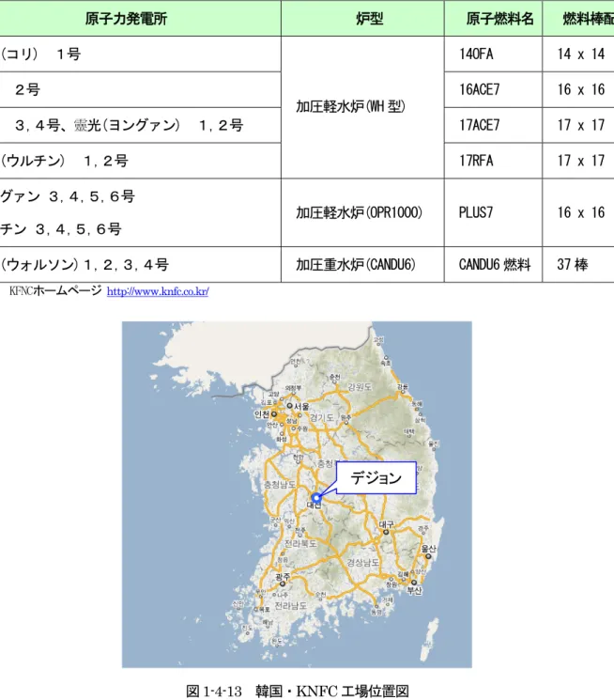Click the 加圧軽水炉(OPR1000) cell
The height and width of the screenshot is (700, 614).
pos(362,212)
